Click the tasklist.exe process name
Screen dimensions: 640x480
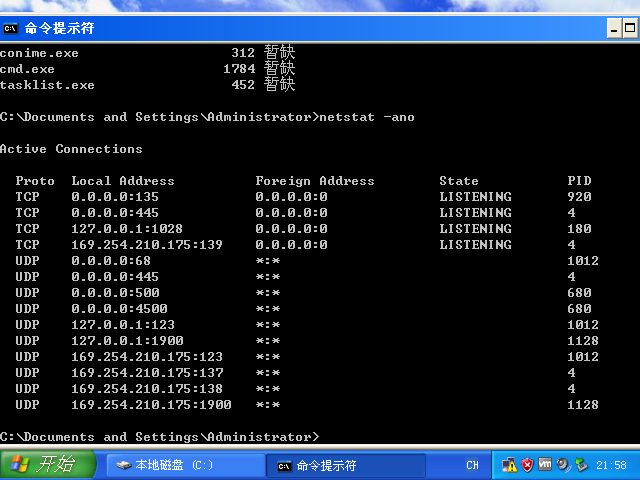point(47,85)
